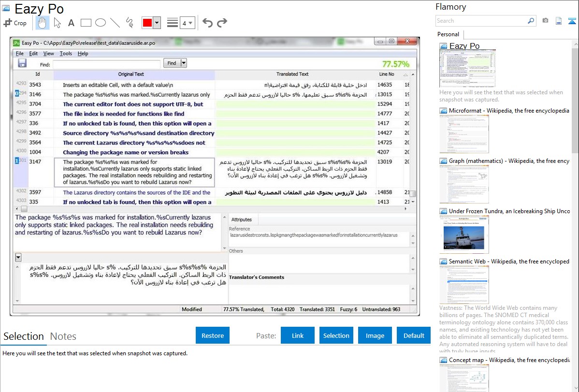Click the red color swatch
This screenshot has width=579, height=392.
click(x=147, y=23)
